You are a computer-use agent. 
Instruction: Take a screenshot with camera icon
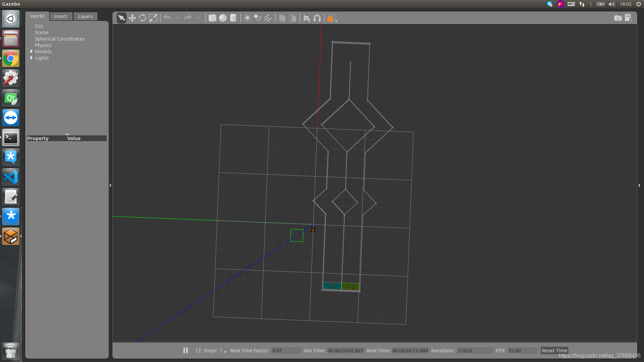(618, 18)
